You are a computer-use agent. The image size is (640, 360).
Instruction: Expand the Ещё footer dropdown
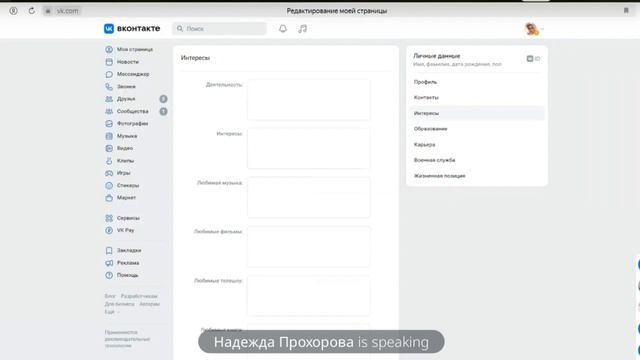pos(112,312)
